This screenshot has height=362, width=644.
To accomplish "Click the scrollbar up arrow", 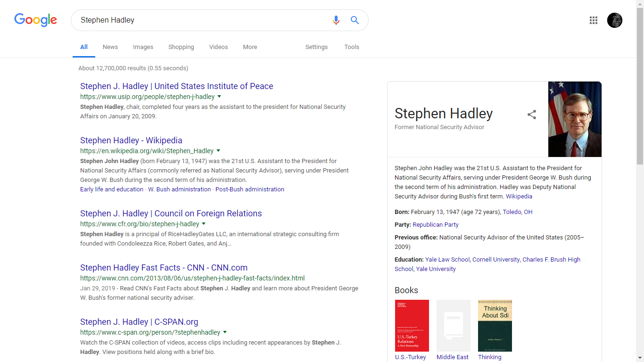I will (640, 4).
